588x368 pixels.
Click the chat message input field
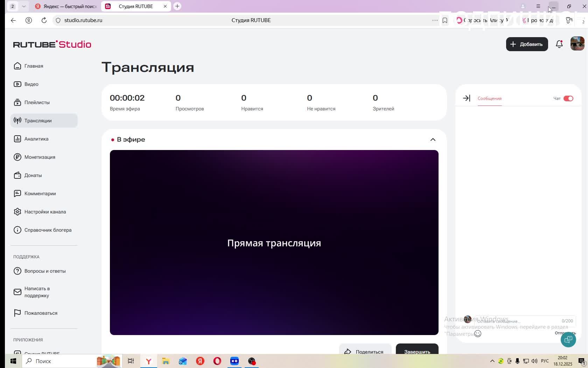[x=507, y=321]
